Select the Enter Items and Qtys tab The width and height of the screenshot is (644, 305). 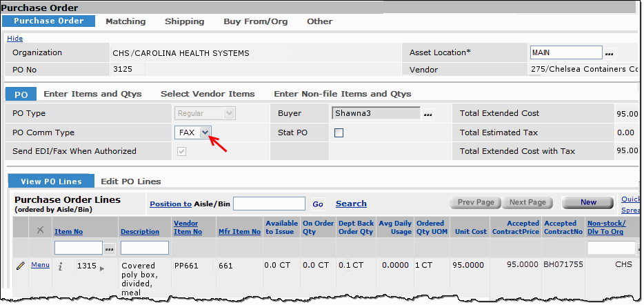[92, 94]
